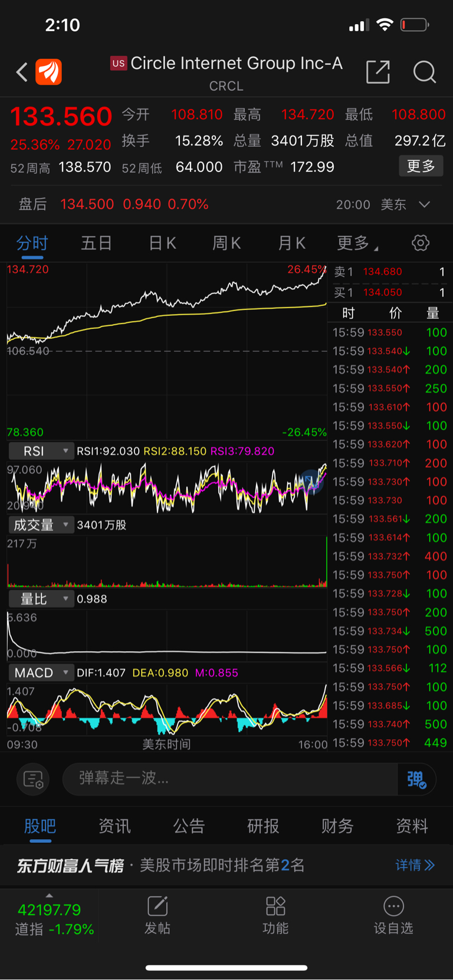Open the 财务 tab

click(x=337, y=826)
